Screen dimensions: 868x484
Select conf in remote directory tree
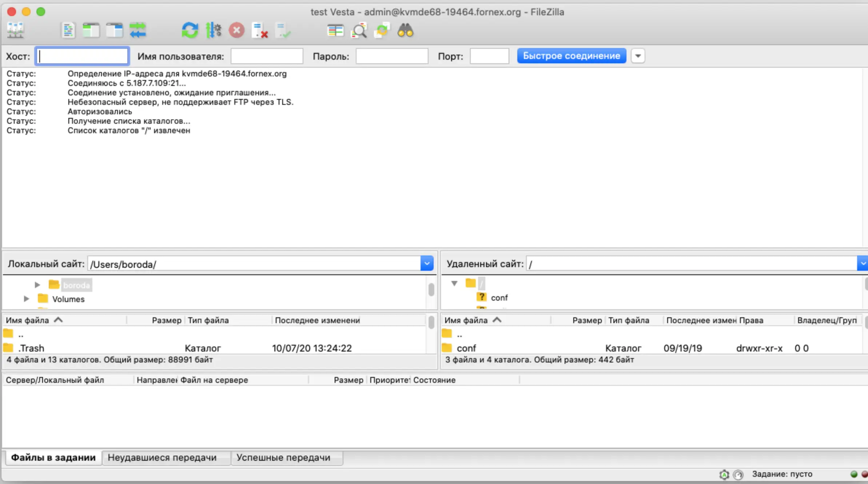pos(499,298)
